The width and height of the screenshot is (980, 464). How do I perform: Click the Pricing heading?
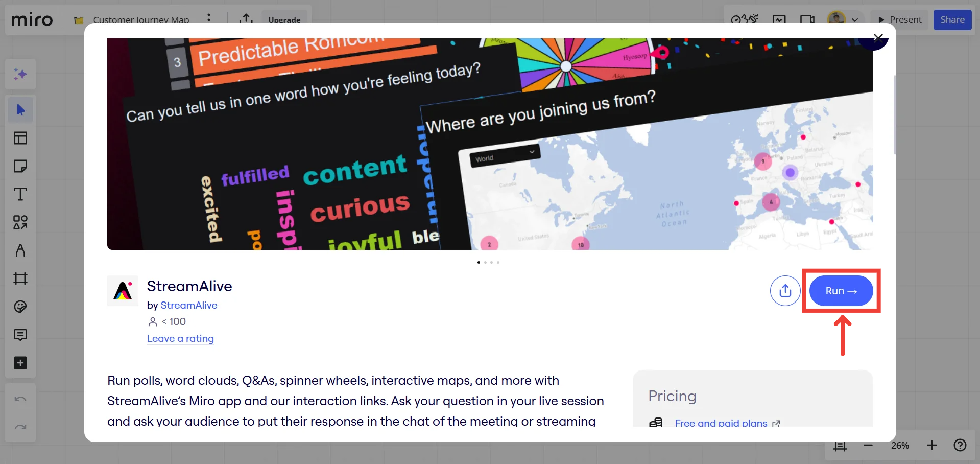(x=672, y=396)
